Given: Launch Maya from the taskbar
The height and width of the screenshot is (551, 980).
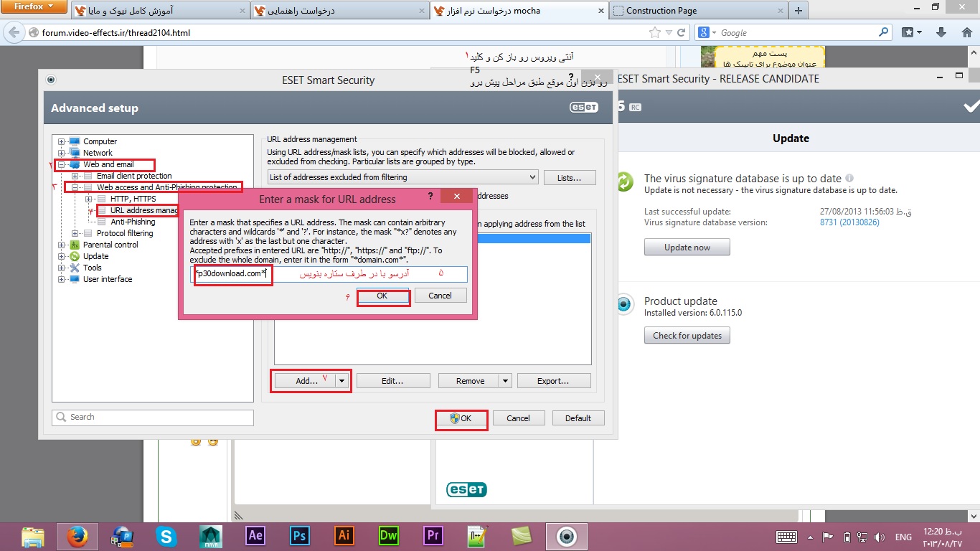Looking at the screenshot, I should tap(212, 536).
